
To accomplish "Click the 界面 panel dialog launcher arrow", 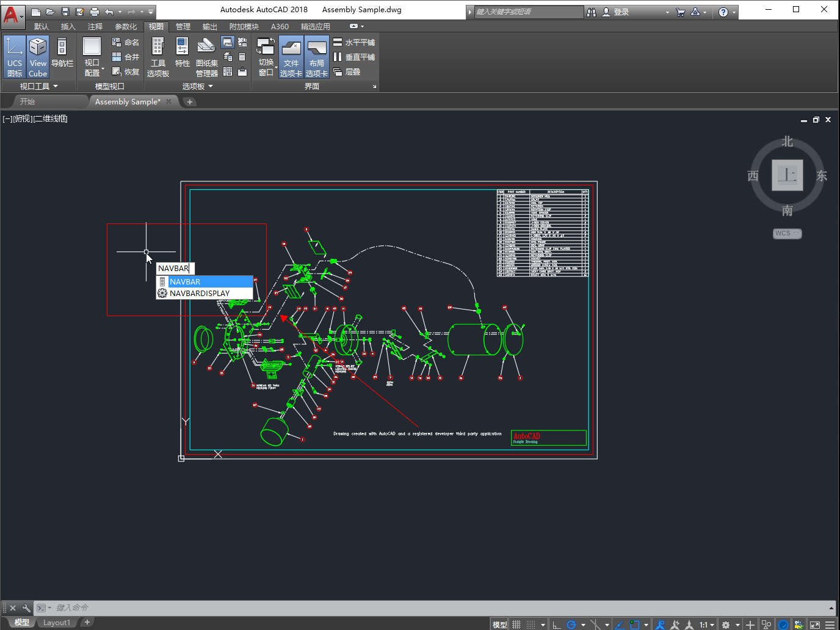I will click(375, 87).
